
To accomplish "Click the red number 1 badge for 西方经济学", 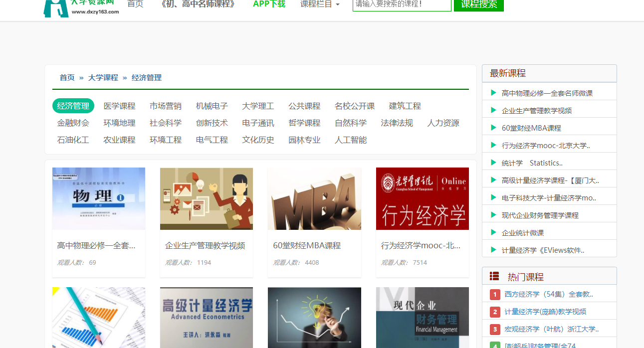I will point(494,294).
